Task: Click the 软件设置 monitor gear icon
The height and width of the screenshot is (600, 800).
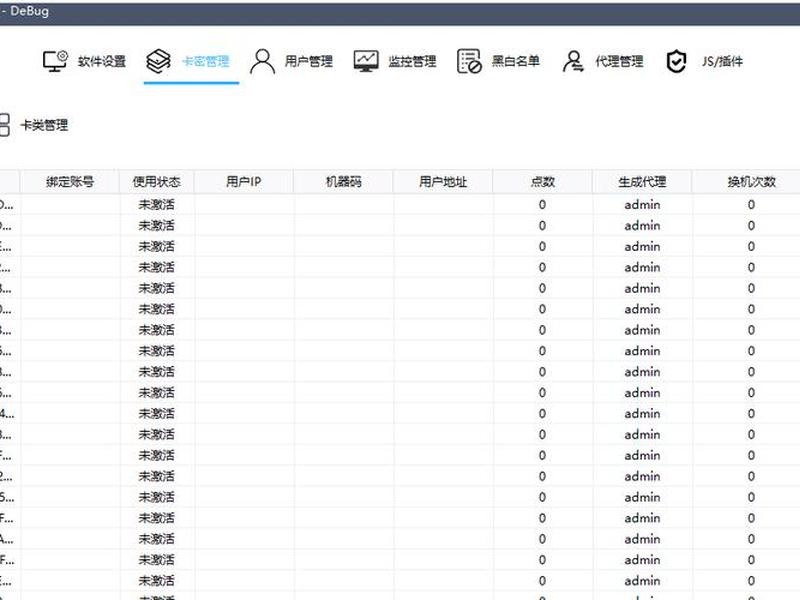Action: (x=55, y=61)
